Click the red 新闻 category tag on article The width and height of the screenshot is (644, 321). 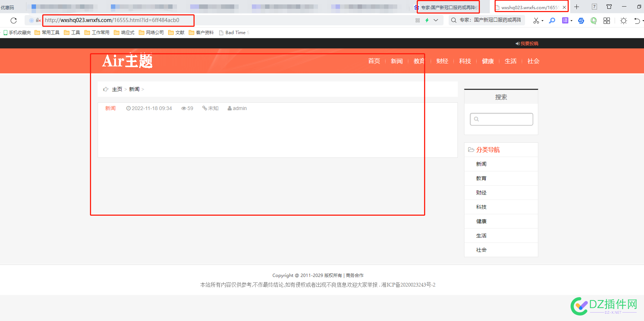coord(111,109)
